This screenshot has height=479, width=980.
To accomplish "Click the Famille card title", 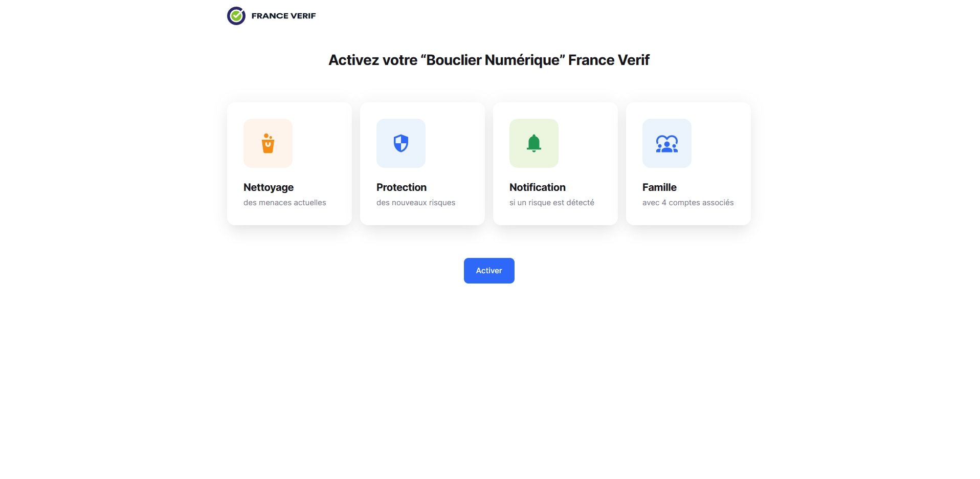I will point(659,187).
